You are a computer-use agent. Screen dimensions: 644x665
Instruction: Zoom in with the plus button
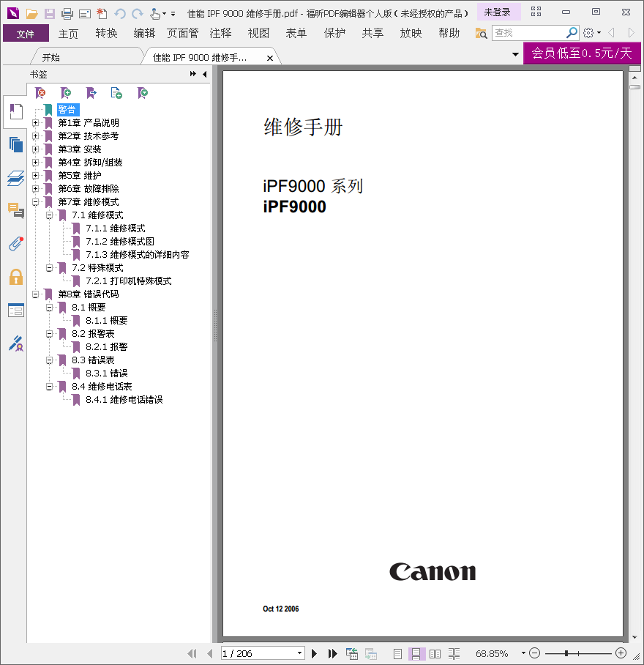tap(621, 653)
